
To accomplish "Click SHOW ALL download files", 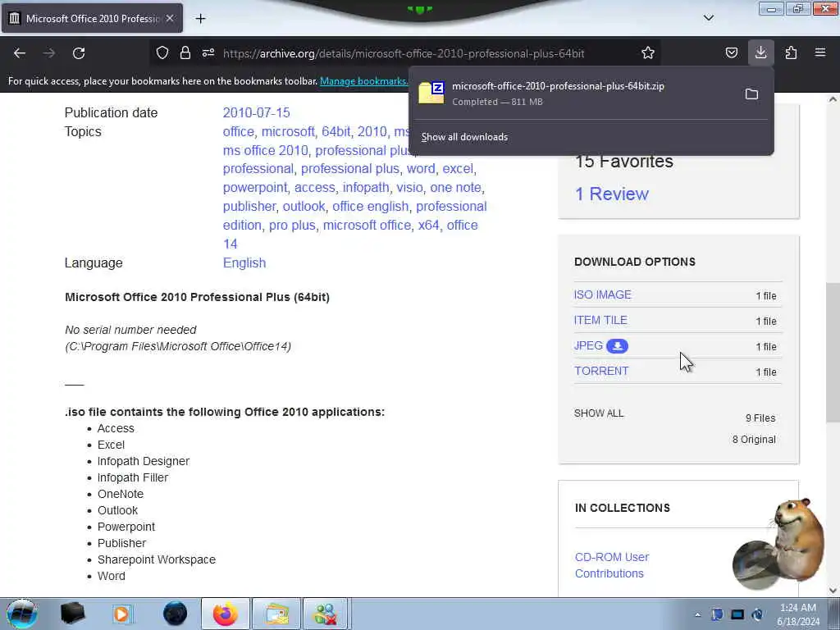I will (x=598, y=413).
